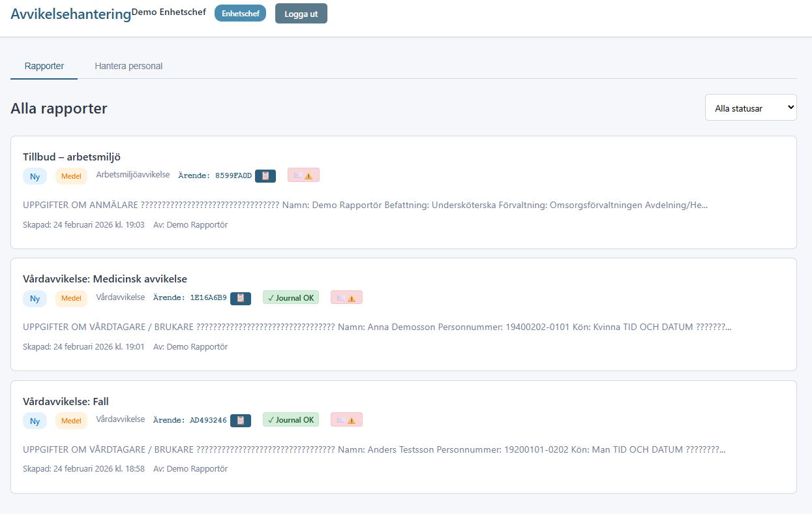Click Ny status badge on Vårdavvikelse: Fall

(x=35, y=421)
